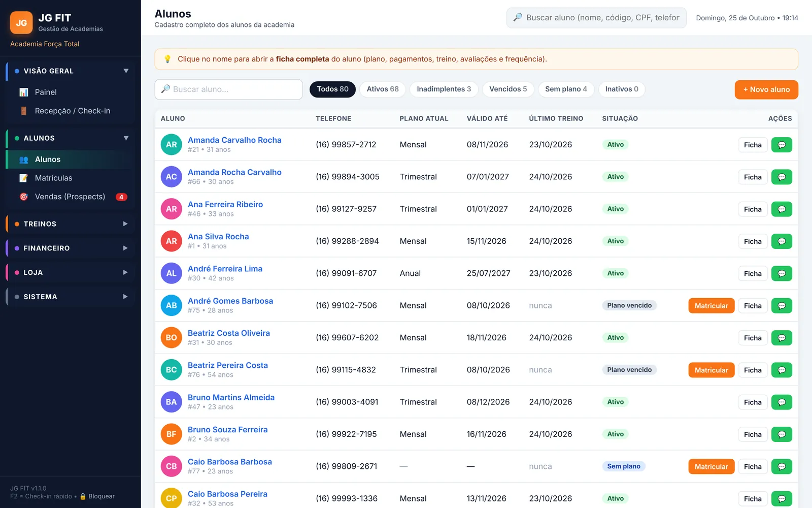This screenshot has height=508, width=812.
Task: Click the Recepção / Check-in door icon
Action: 24,111
